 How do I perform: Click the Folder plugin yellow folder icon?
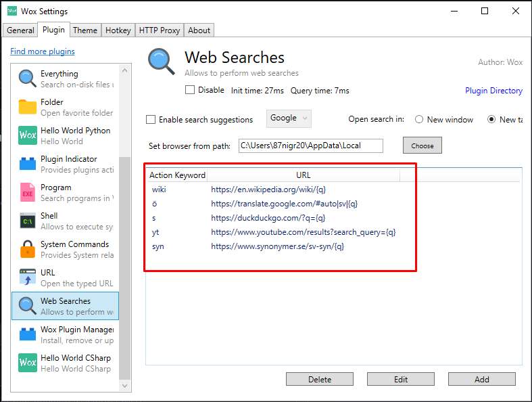28,107
